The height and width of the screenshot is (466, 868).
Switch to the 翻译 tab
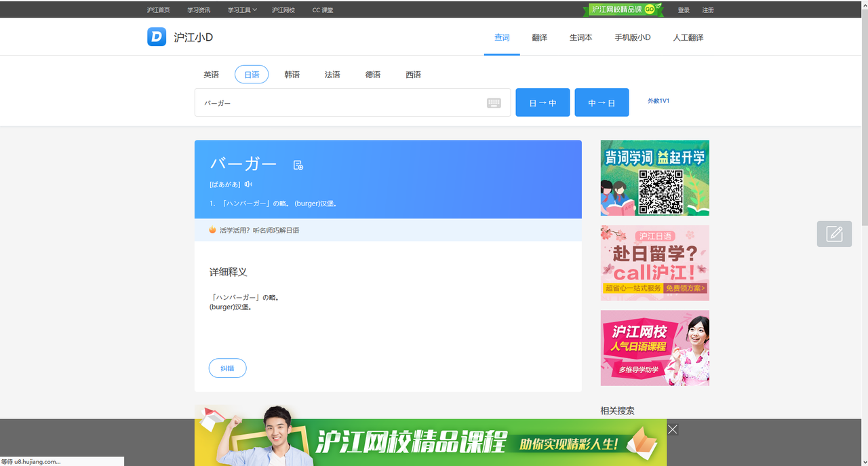pos(540,37)
